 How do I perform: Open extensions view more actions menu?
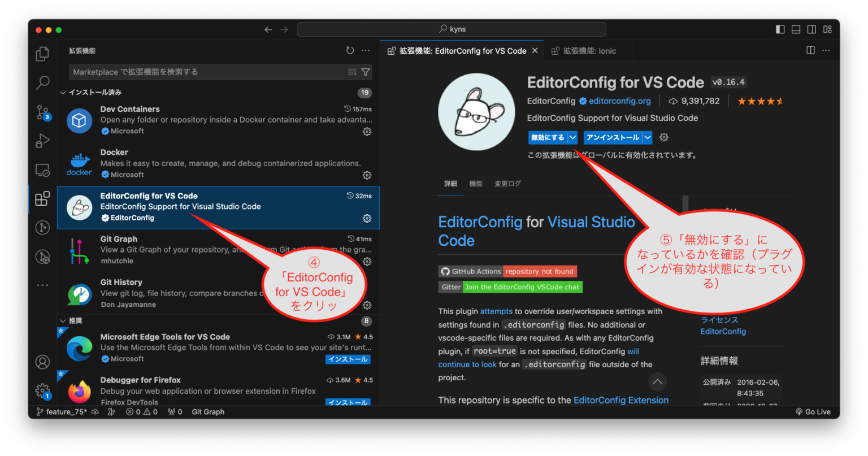pos(366,50)
